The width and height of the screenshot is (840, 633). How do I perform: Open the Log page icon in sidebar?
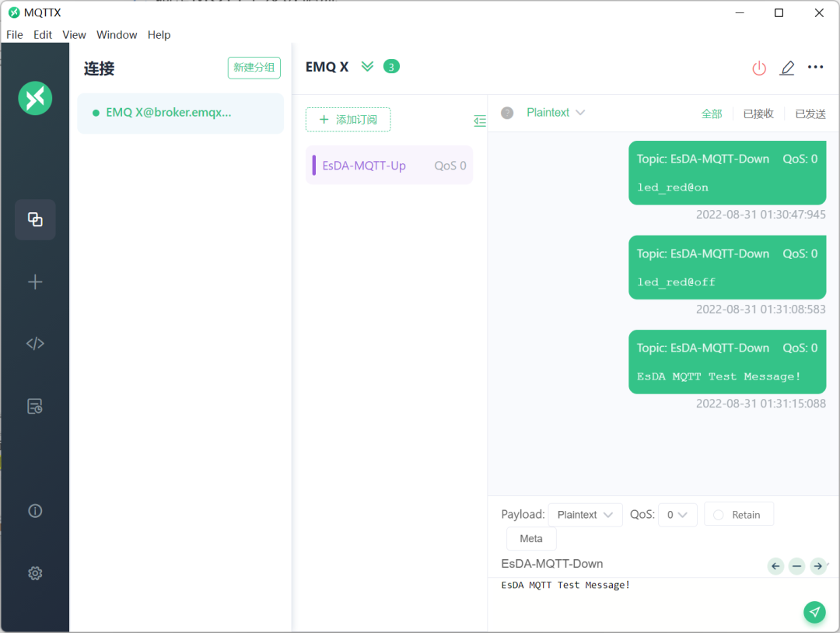point(35,406)
